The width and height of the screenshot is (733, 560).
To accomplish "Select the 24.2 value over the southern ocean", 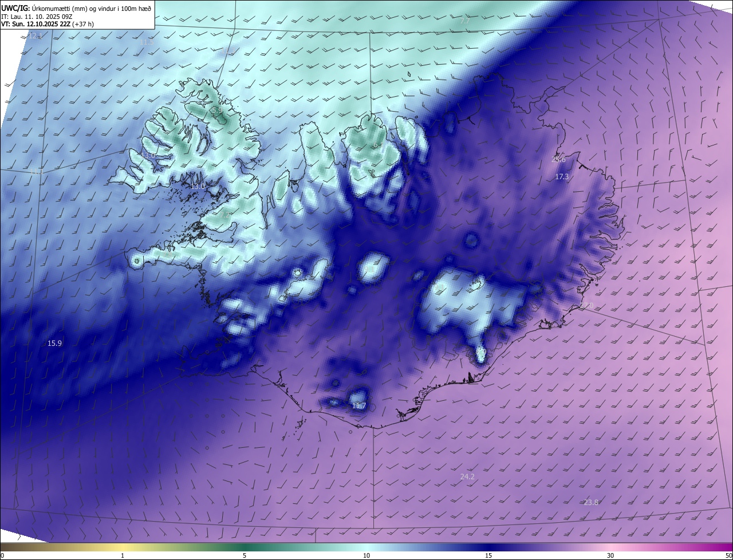I will point(467,476).
